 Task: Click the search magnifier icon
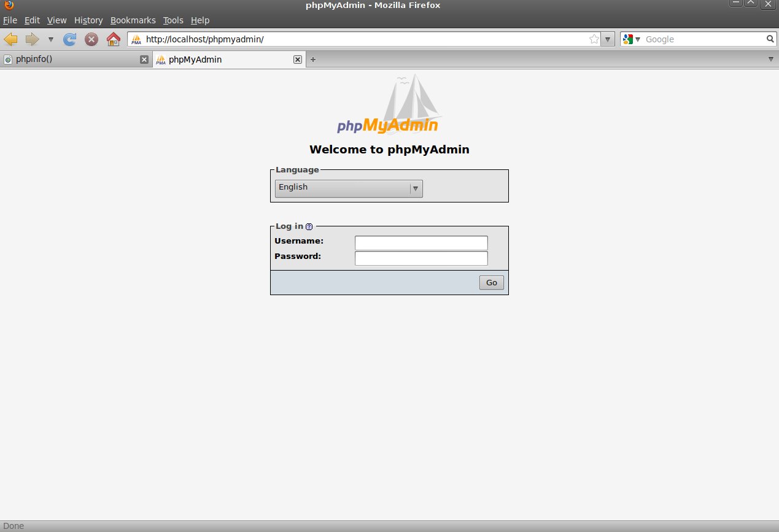click(x=770, y=39)
